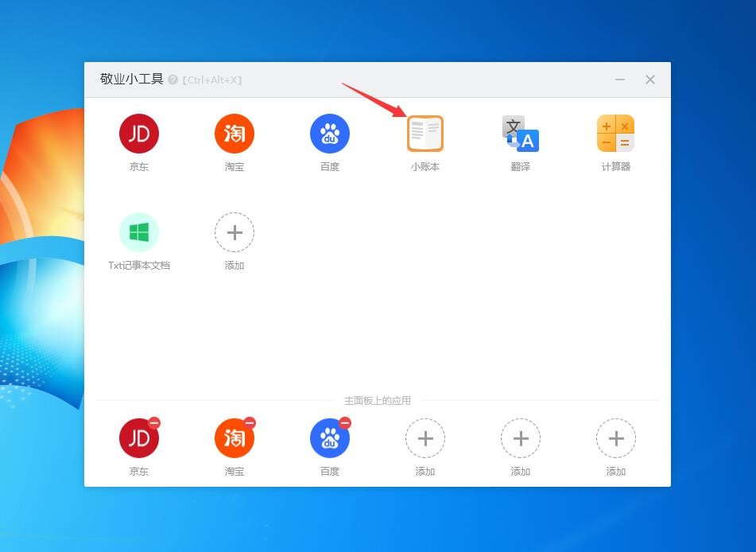
Task: Click the 小账本 label text
Action: point(425,167)
